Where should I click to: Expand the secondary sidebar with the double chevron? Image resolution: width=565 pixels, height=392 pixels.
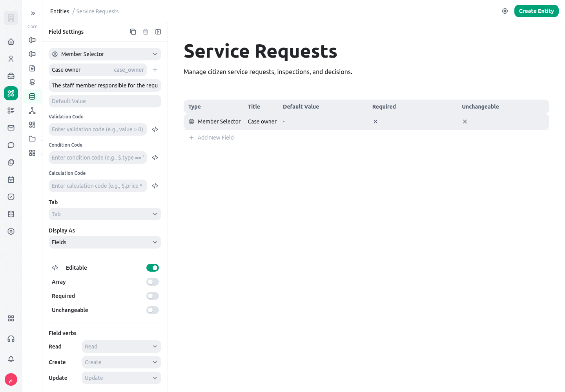[33, 13]
